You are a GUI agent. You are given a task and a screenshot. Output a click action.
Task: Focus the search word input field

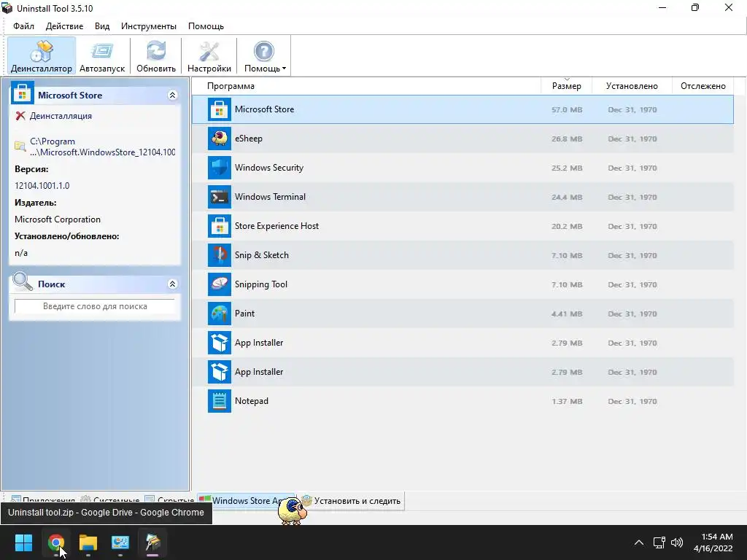95,306
